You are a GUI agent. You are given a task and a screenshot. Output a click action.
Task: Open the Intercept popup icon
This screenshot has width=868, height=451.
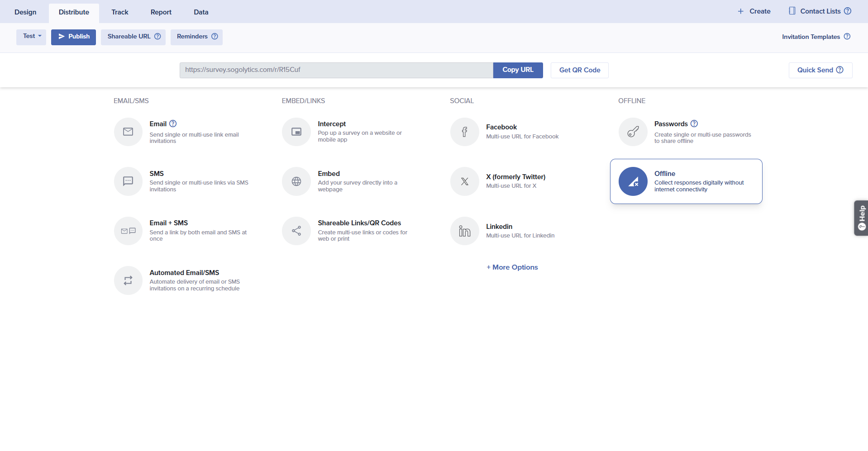pos(296,132)
